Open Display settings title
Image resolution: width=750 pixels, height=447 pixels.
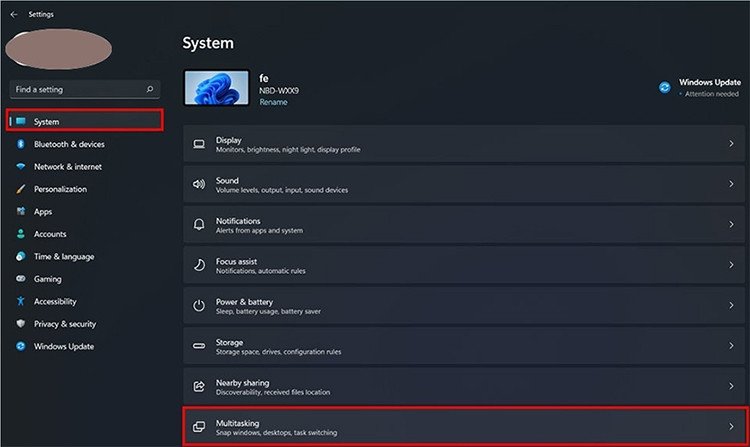[228, 140]
